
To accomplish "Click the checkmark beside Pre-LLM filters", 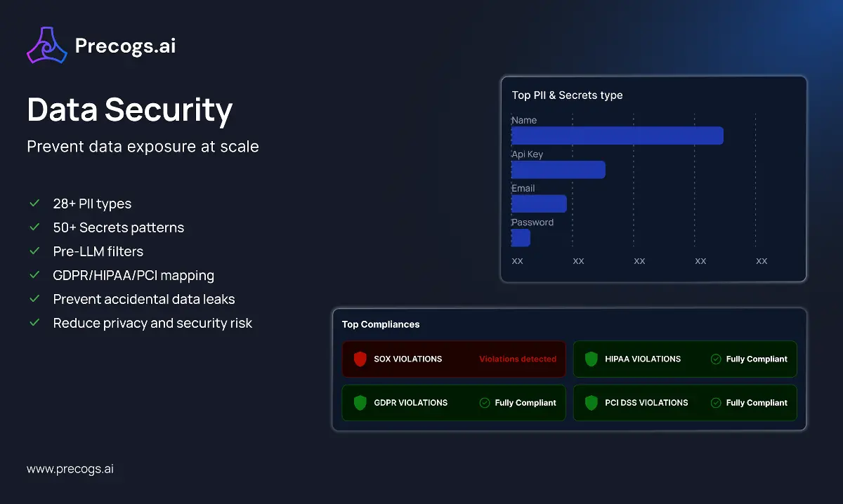I will [x=34, y=251].
